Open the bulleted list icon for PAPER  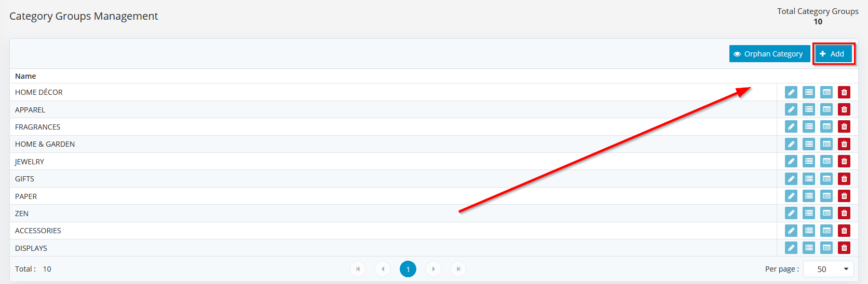coord(809,196)
